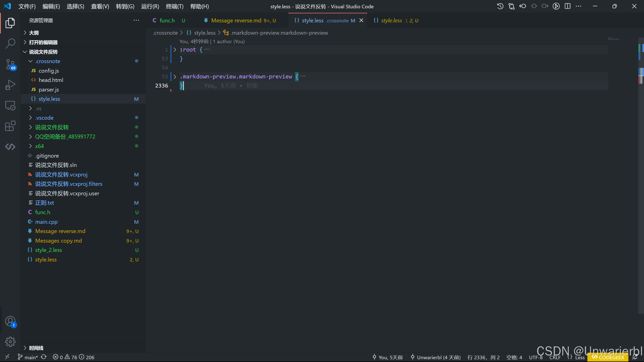Open the 终端(T) menu
Viewport: 644px width, 362px height.
(x=175, y=6)
